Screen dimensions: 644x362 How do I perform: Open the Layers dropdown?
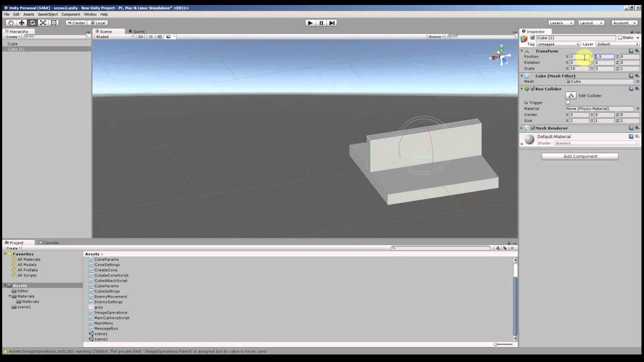(x=561, y=23)
